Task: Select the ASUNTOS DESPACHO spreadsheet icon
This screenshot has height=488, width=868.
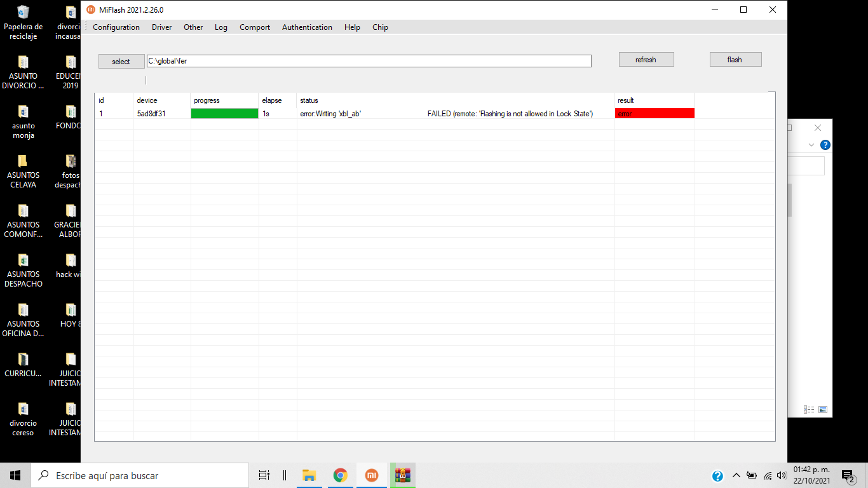Action: (x=24, y=270)
